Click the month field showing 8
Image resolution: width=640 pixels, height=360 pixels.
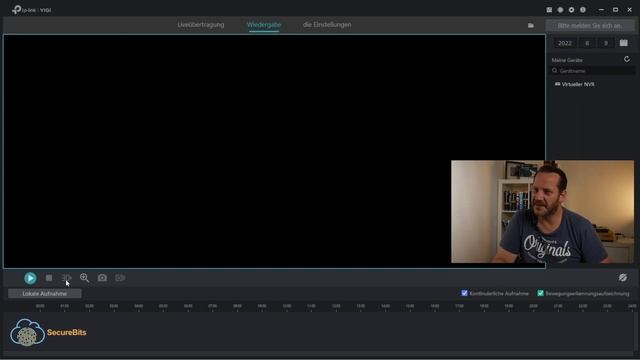coord(587,43)
